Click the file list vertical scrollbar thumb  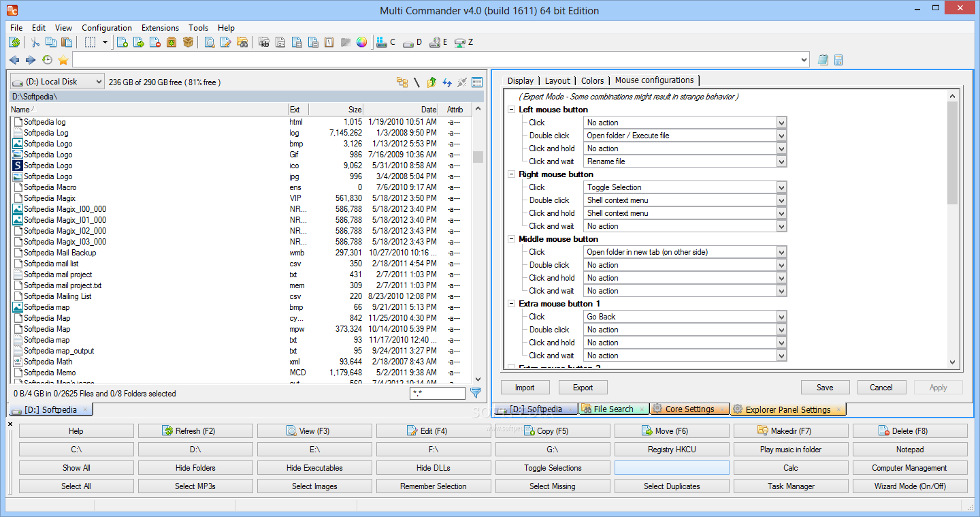[x=478, y=157]
